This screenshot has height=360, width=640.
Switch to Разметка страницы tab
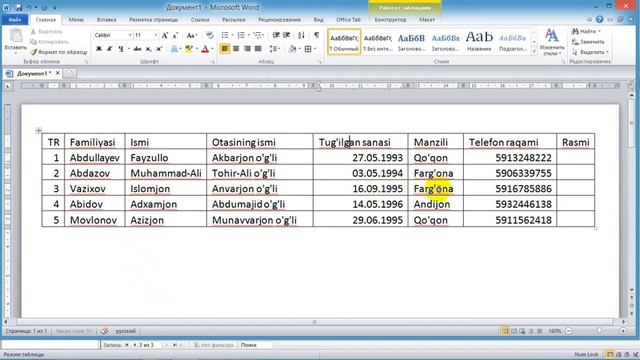pos(153,19)
